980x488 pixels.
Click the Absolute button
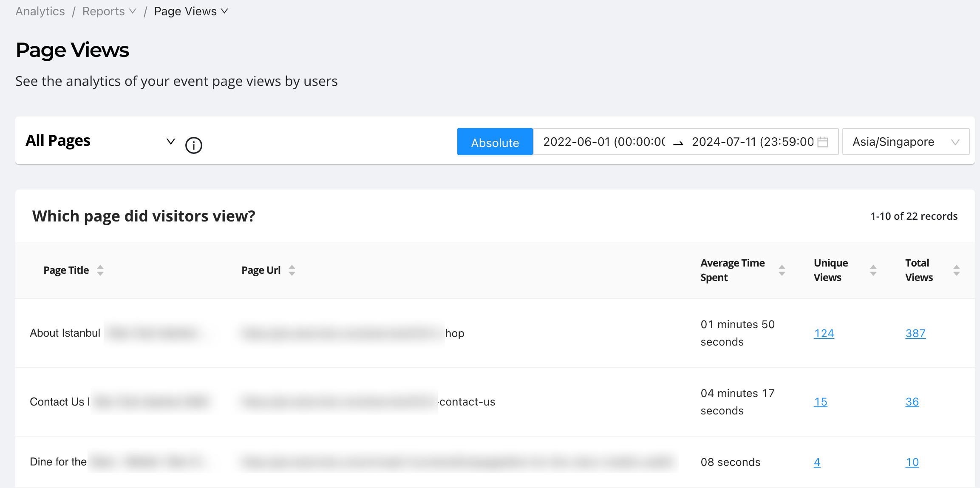coord(495,142)
